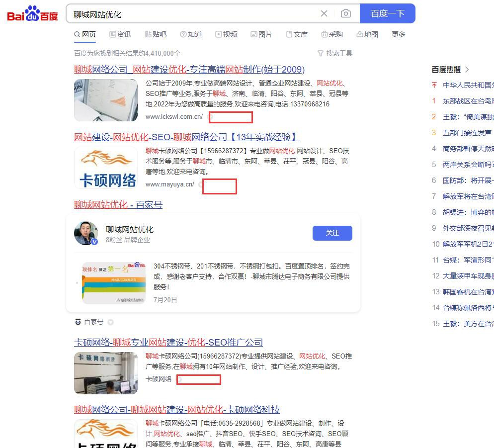Open the 搜索工具 options
Viewport: 494px width, 448px height.
pos(335,53)
